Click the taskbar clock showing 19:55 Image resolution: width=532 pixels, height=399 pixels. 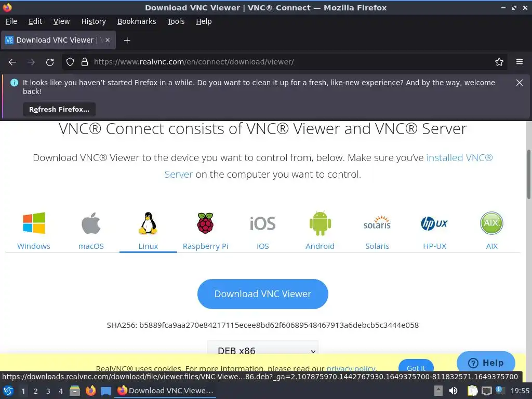(x=520, y=391)
